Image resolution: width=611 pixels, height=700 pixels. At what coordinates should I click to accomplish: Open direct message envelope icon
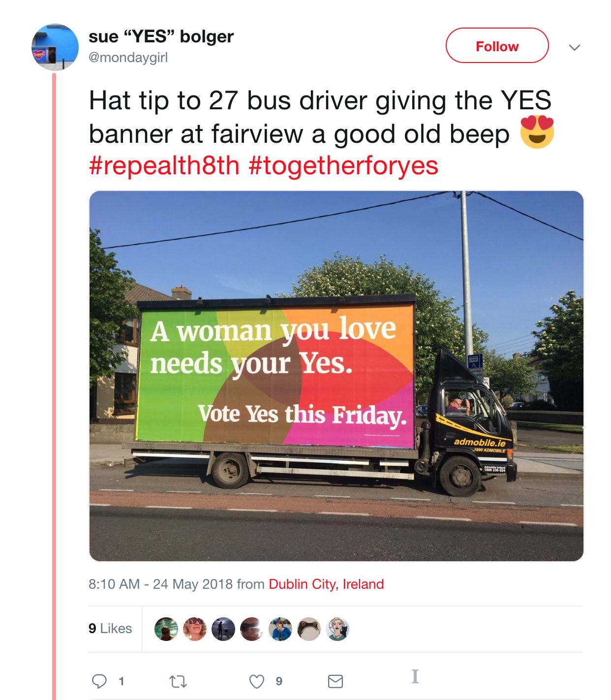[336, 681]
